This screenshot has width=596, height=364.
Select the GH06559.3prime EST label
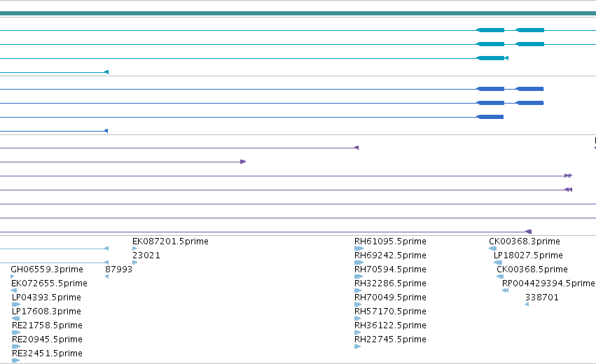tap(47, 269)
